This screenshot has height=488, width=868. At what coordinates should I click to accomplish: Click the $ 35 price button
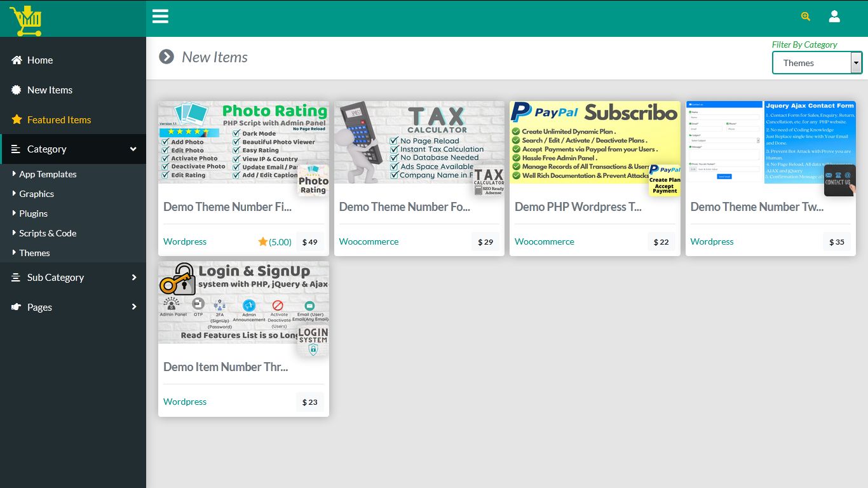point(837,241)
